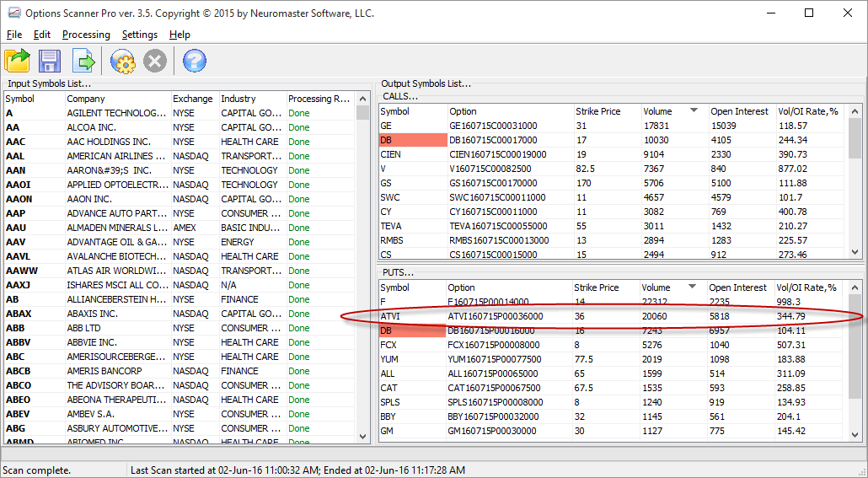Select ATVI symbol in PUTS list
This screenshot has height=478, width=868.
pyautogui.click(x=389, y=316)
